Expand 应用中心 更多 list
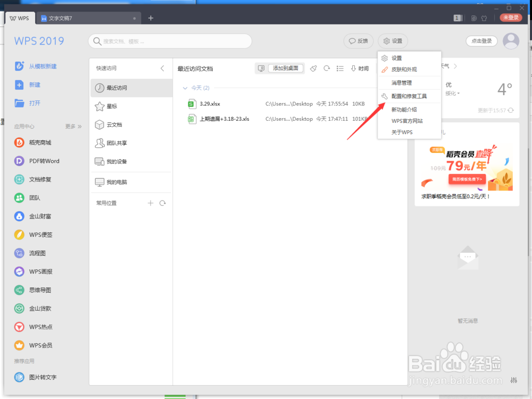Screen dimensions: 532x399 coord(73,126)
